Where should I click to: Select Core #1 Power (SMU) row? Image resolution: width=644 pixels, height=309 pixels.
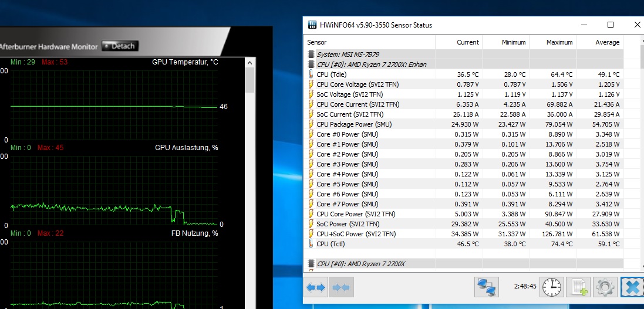464,144
